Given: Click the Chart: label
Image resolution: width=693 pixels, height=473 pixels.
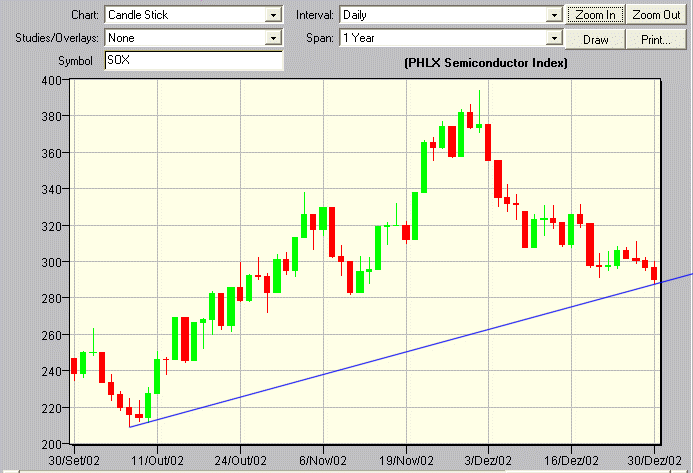Looking at the screenshot, I should [x=85, y=15].
